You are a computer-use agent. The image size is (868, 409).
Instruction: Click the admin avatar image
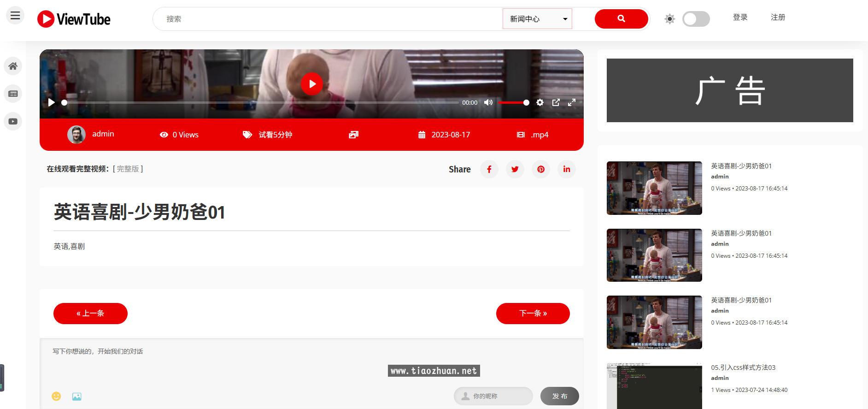76,135
